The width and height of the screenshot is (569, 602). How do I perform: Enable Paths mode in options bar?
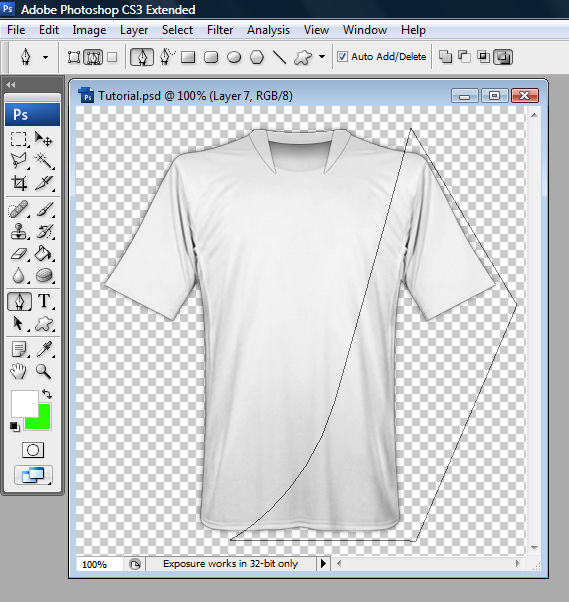(x=93, y=58)
